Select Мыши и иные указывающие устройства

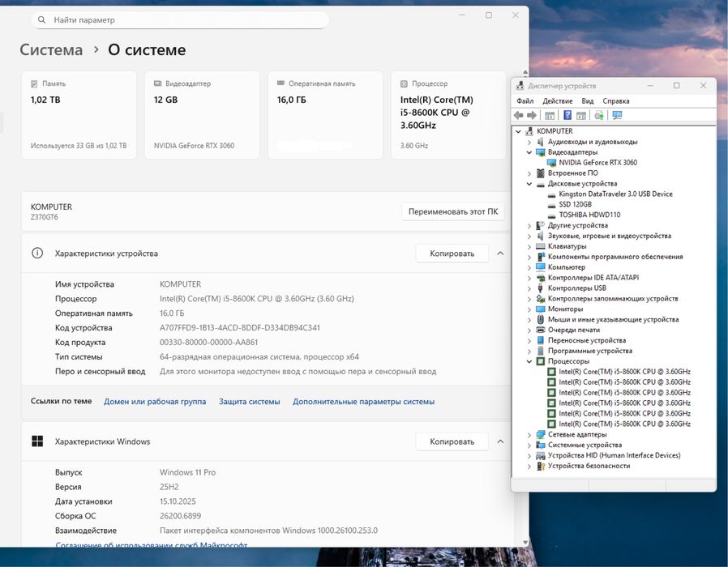[614, 320]
